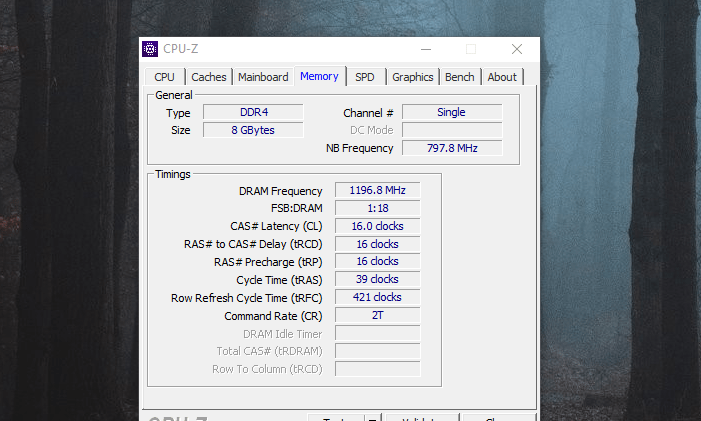Show the About tab
Image resolution: width=701 pixels, height=421 pixels.
[502, 77]
